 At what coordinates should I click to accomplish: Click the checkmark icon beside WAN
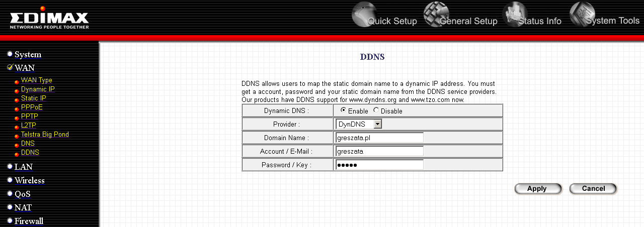coord(10,67)
